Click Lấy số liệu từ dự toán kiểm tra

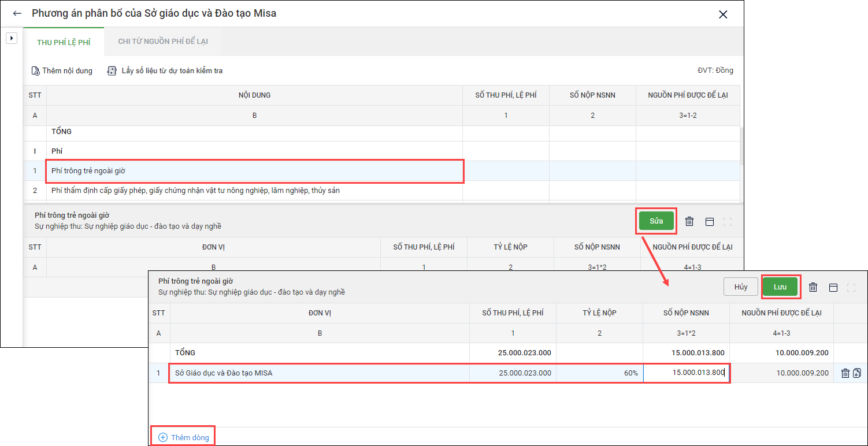(165, 71)
